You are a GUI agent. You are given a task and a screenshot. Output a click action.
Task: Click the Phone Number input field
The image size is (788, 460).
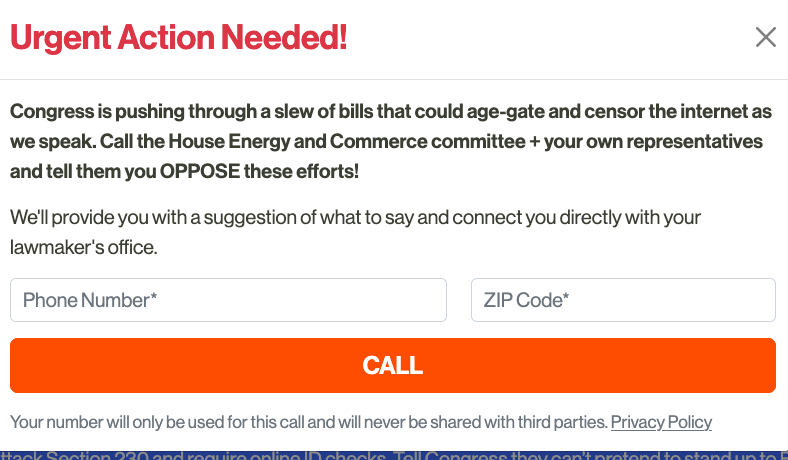pyautogui.click(x=228, y=300)
